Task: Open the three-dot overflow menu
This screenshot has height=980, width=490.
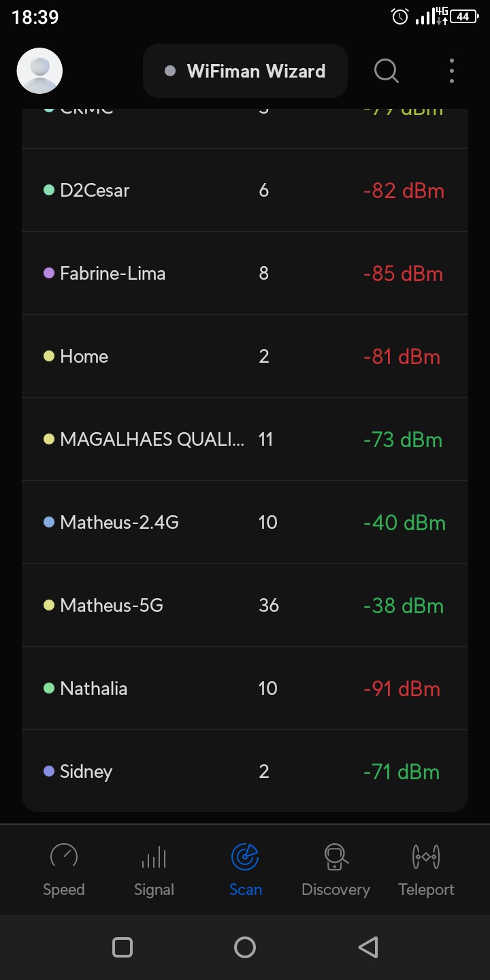Action: pos(452,71)
